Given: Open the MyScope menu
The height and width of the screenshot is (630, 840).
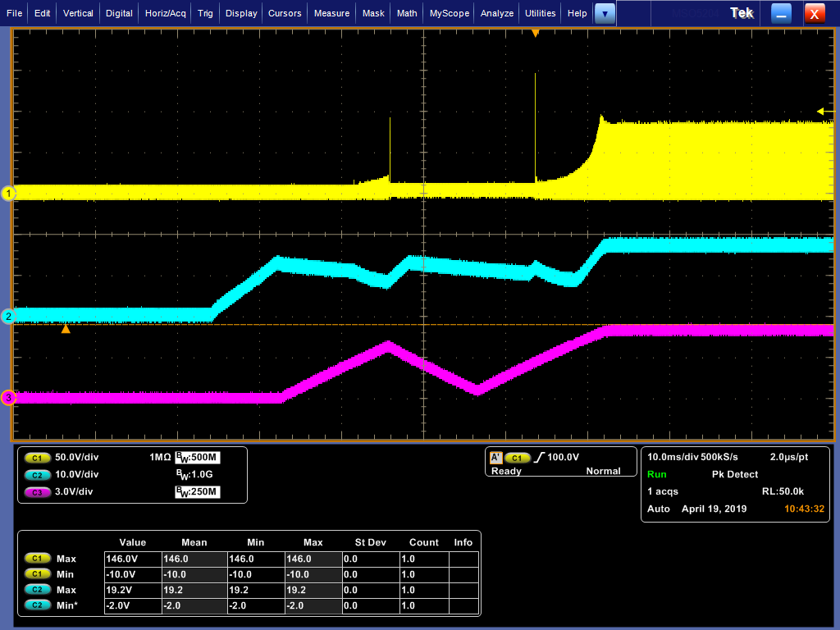Looking at the screenshot, I should coord(450,13).
